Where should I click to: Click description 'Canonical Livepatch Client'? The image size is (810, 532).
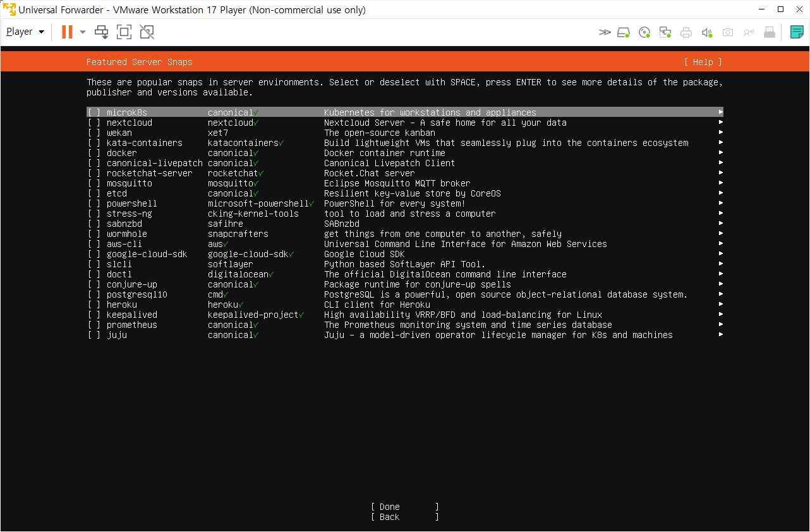(390, 163)
